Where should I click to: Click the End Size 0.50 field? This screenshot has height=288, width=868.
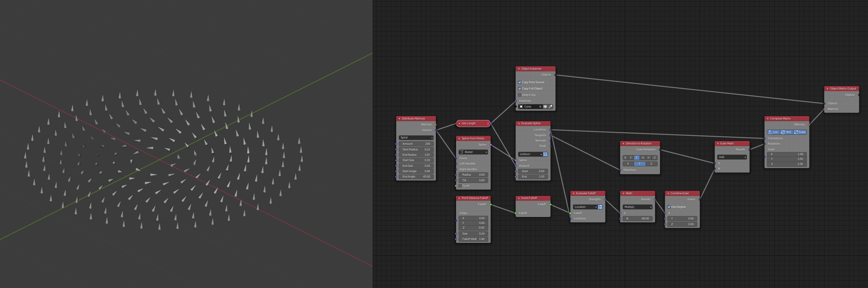416,166
